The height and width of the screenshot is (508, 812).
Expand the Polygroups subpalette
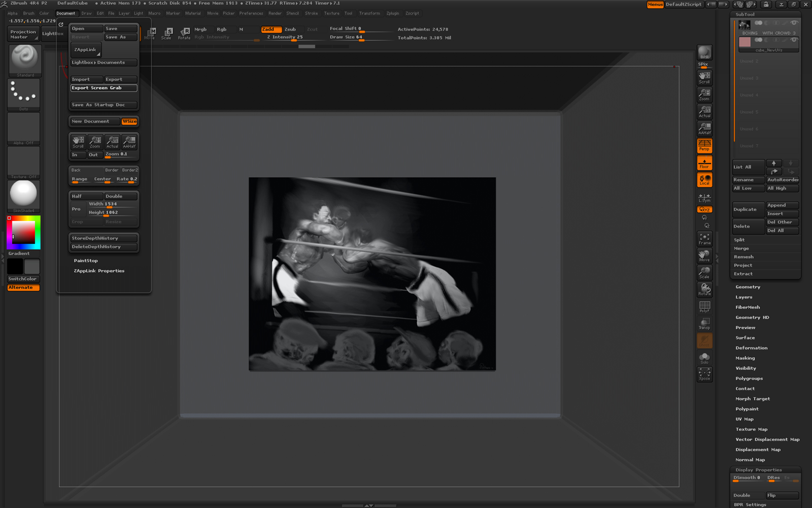click(x=749, y=378)
